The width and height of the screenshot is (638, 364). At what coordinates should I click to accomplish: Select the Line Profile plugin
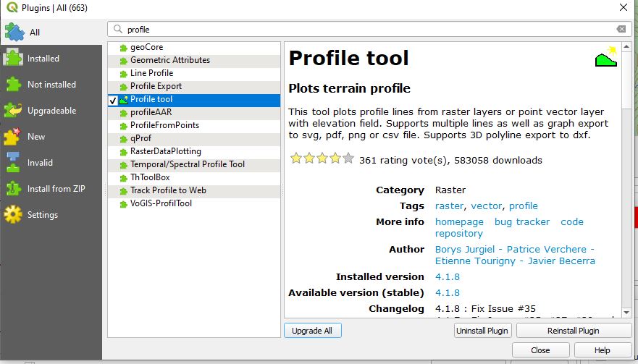[x=194, y=73]
